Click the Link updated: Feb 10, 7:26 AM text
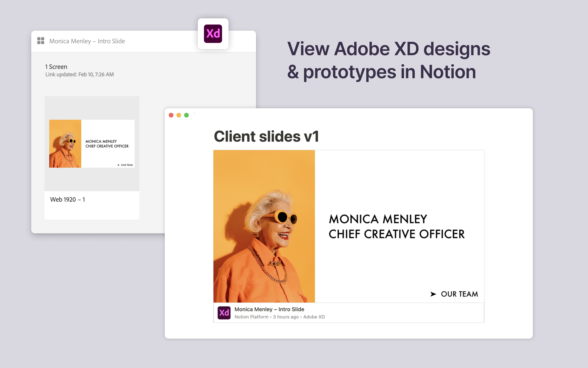 79,75
